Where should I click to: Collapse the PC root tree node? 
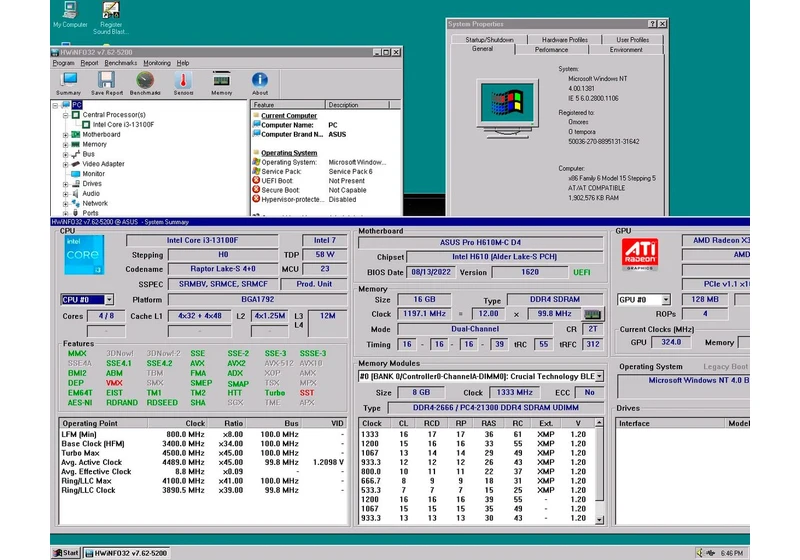55,105
